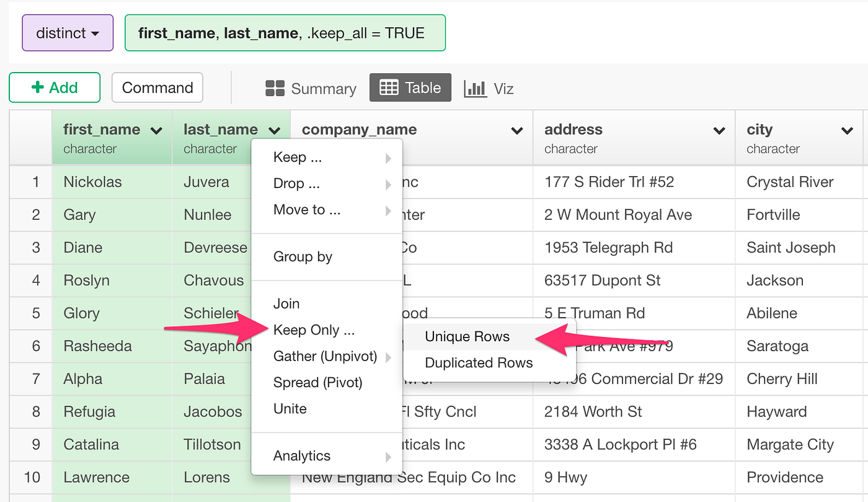Select the Table view tab
Image resolution: width=868 pixels, height=502 pixels.
410,87
